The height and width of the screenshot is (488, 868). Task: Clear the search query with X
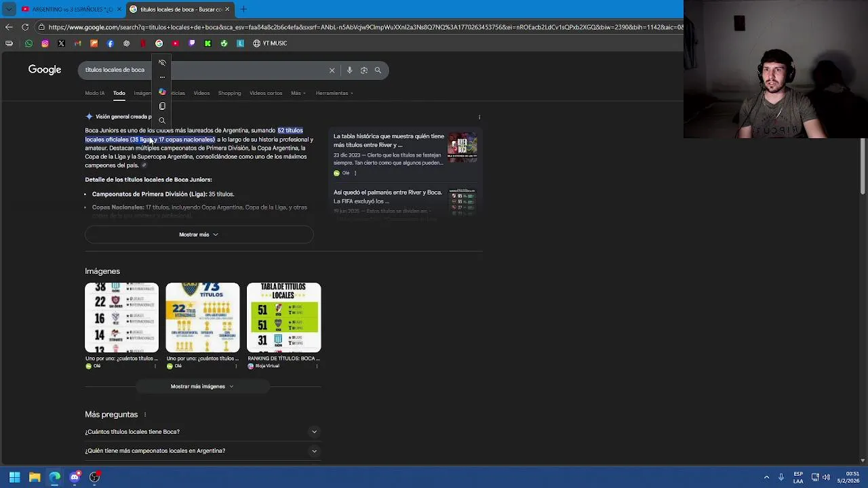click(x=332, y=70)
